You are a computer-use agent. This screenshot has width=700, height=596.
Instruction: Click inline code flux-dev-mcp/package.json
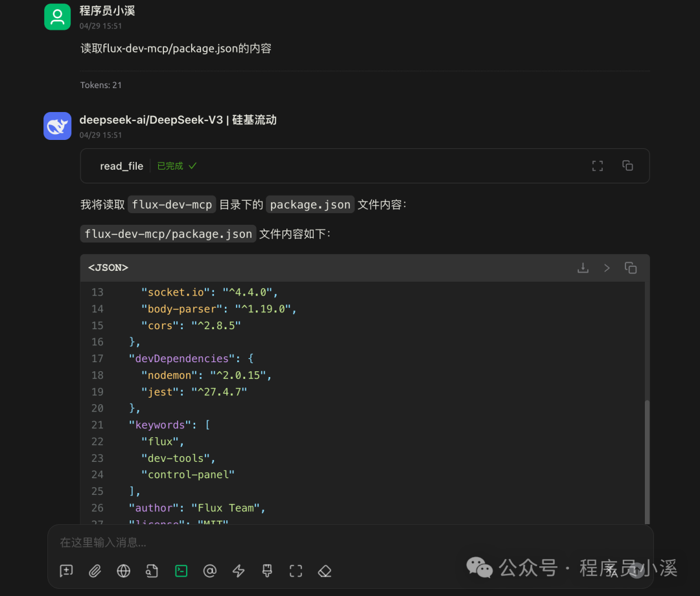click(169, 234)
